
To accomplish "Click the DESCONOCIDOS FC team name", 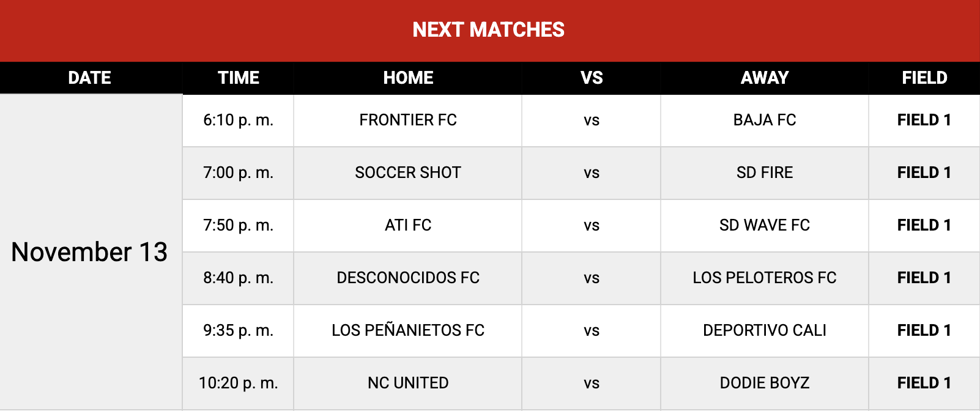I will (408, 278).
